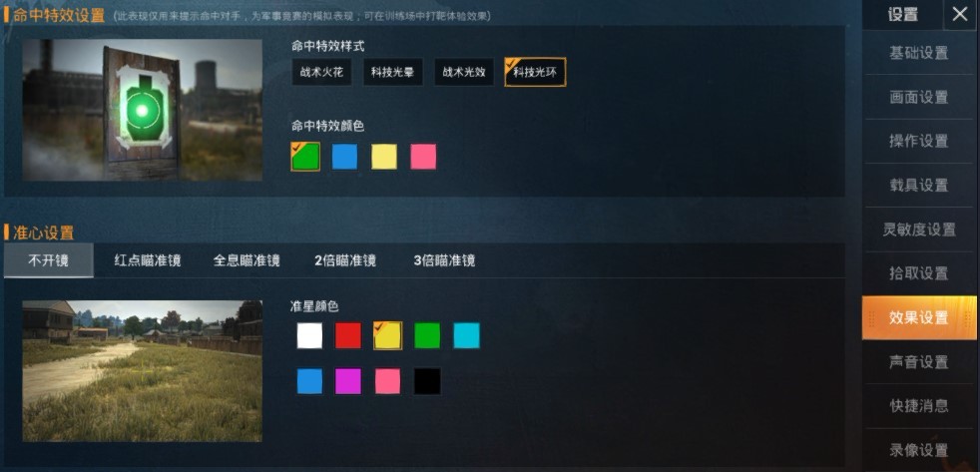Choose red crosshair color
The width and height of the screenshot is (980, 472).
[348, 335]
